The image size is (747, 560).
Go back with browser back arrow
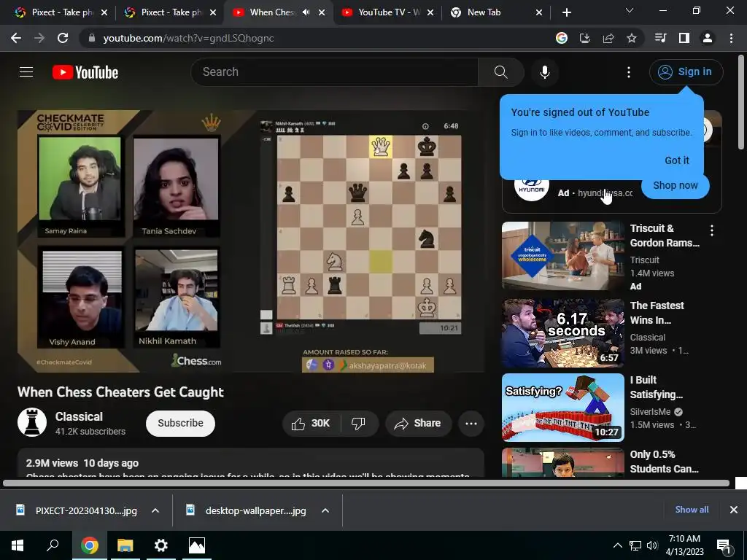pyautogui.click(x=16, y=38)
